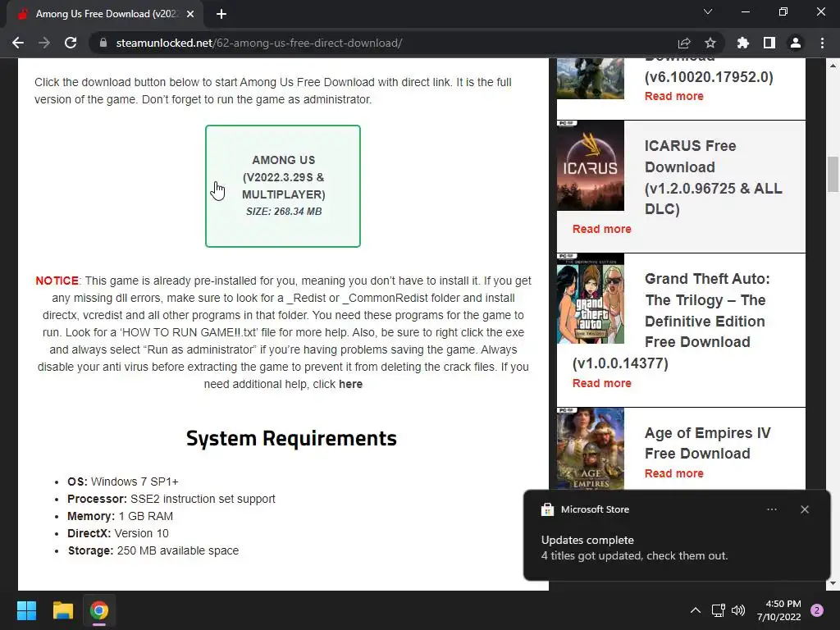The height and width of the screenshot is (630, 840).
Task: Open Chrome profile avatar
Action: tap(796, 43)
